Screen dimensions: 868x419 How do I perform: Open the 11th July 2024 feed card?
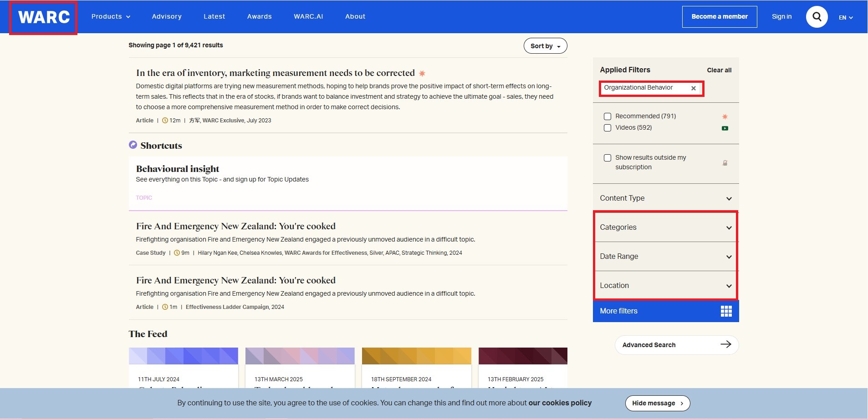(183, 369)
